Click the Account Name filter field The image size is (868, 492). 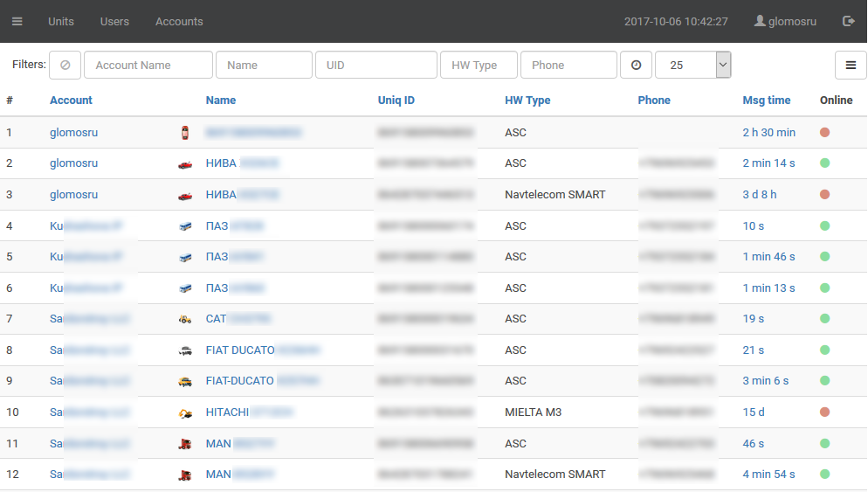coord(148,65)
